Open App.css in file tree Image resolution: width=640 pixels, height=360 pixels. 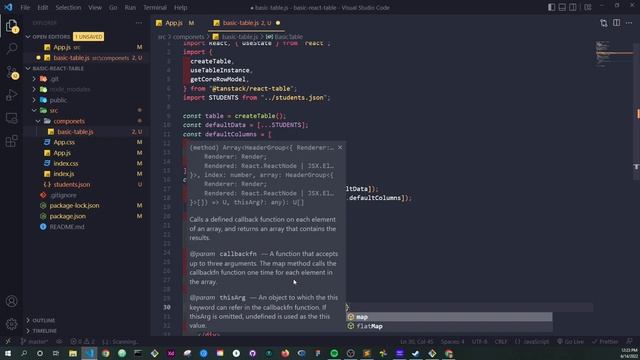[x=64, y=142]
